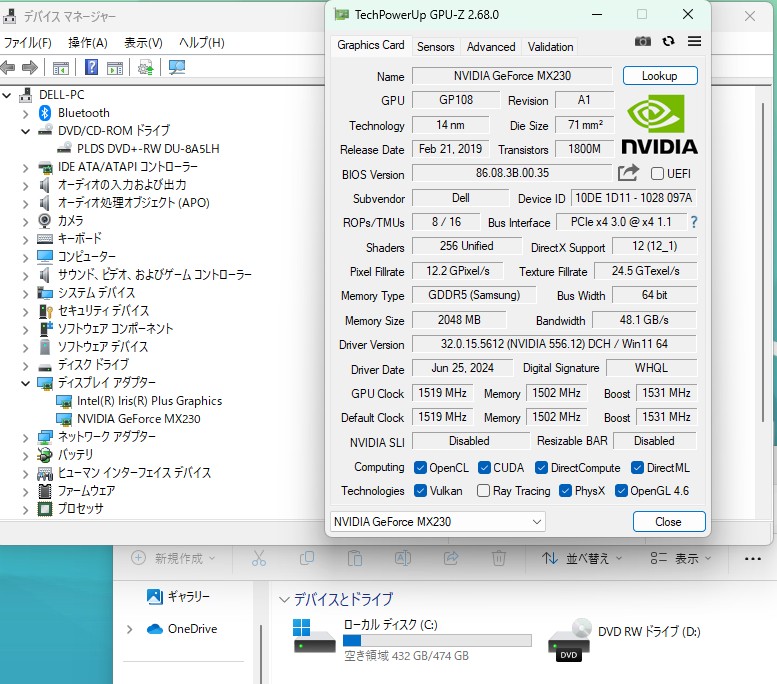The image size is (777, 684).
Task: Toggle the DirectCompute checkbox
Action: pyautogui.click(x=542, y=467)
